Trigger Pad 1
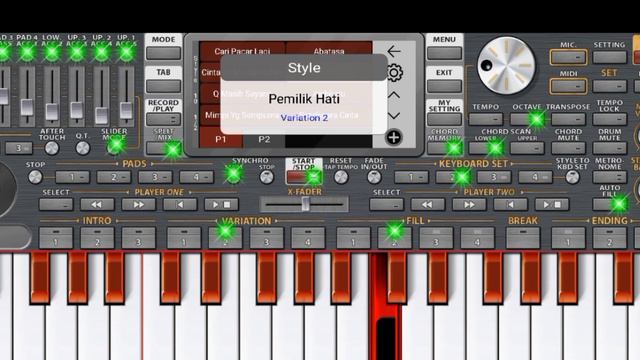The image size is (640, 360). coord(72,177)
